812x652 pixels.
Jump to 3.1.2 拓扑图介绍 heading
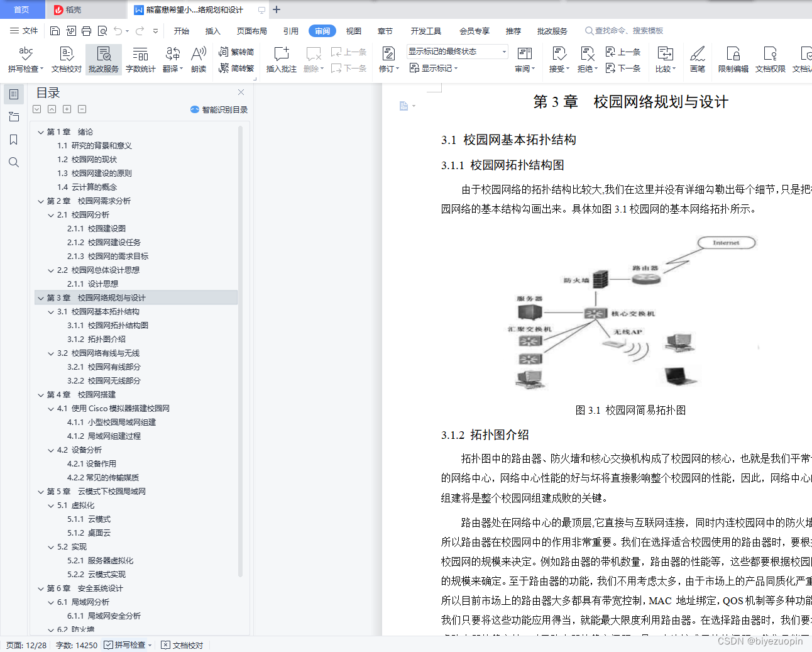(96, 340)
